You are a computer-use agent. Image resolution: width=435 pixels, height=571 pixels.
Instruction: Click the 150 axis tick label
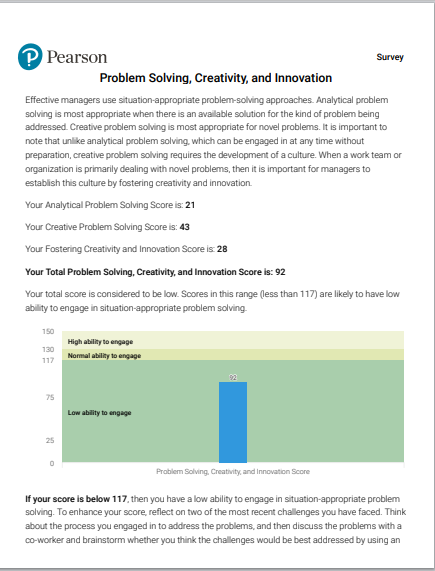tap(48, 331)
